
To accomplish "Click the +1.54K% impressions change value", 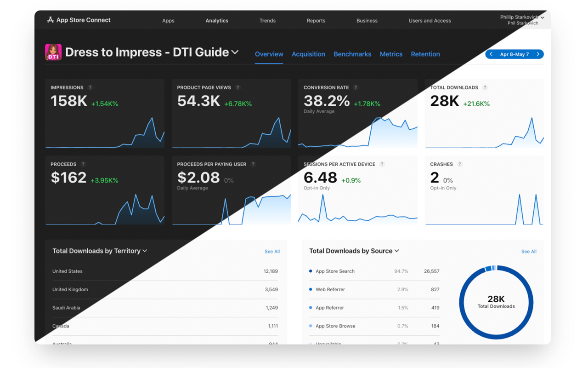I will (x=105, y=104).
